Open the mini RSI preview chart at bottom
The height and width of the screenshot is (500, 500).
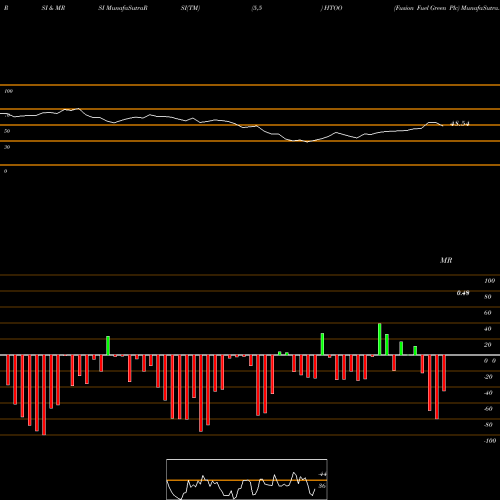coord(247,479)
